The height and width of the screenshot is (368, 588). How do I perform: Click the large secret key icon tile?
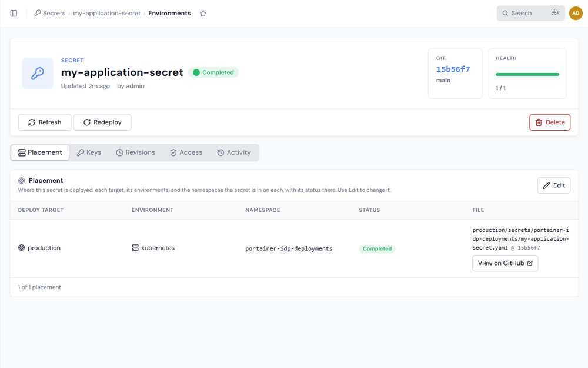(x=38, y=73)
